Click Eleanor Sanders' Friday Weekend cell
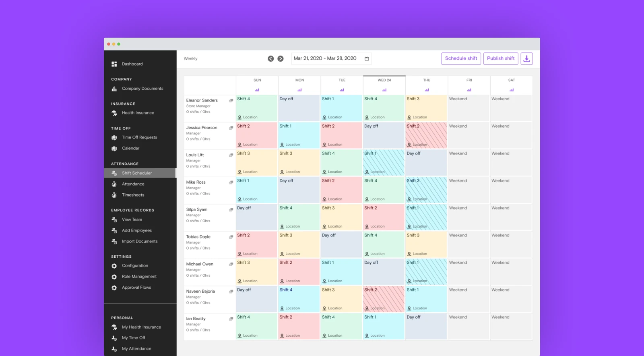 tap(469, 108)
